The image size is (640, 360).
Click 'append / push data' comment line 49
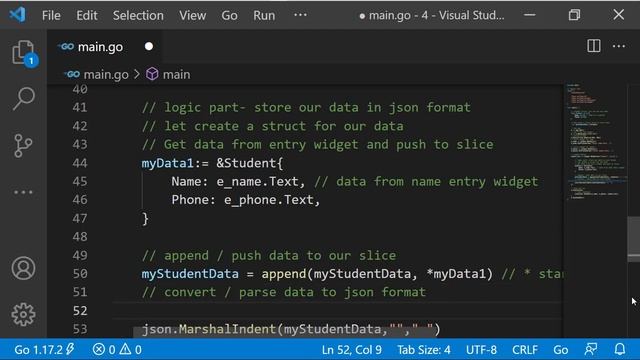pyautogui.click(x=269, y=256)
